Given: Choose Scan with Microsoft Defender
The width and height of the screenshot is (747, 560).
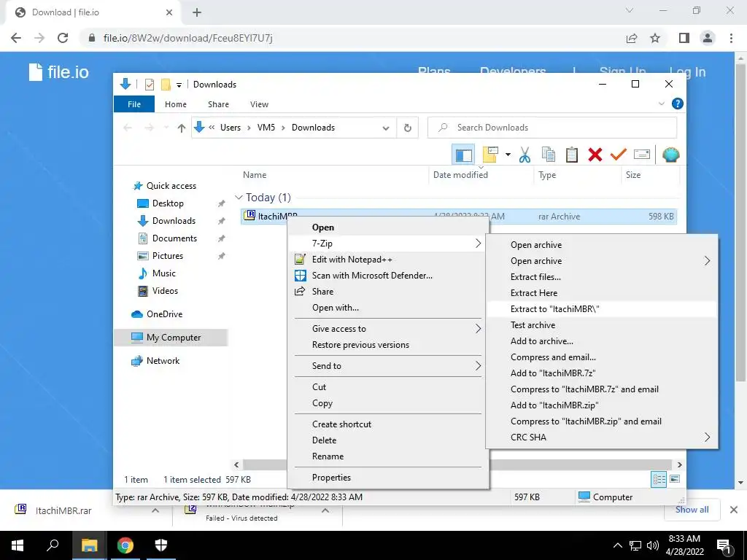Looking at the screenshot, I should (387, 275).
